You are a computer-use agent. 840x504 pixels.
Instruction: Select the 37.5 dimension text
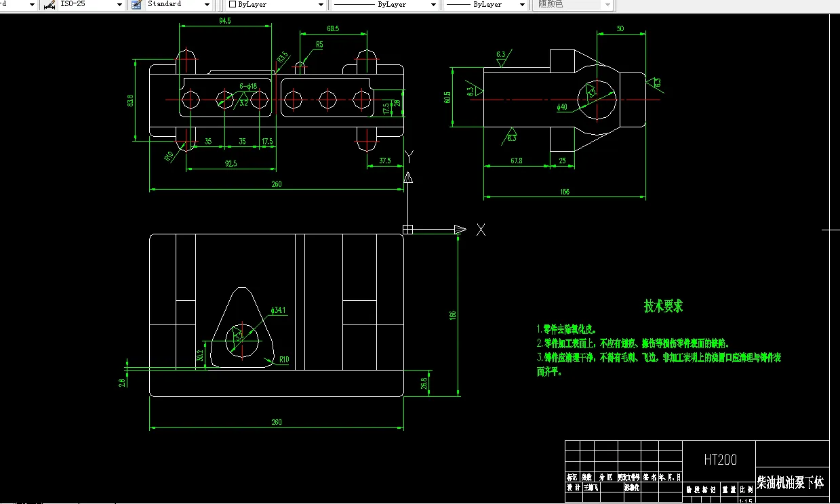coord(384,161)
